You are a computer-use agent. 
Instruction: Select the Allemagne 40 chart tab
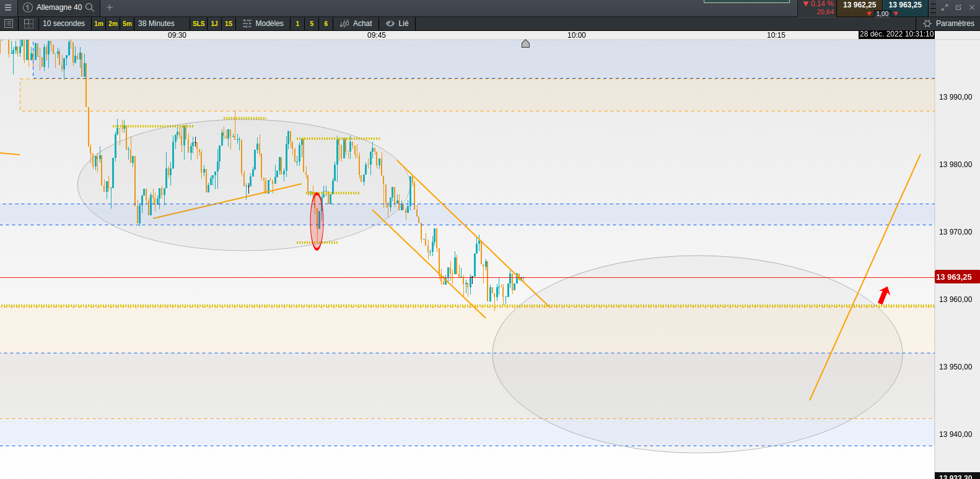point(59,7)
